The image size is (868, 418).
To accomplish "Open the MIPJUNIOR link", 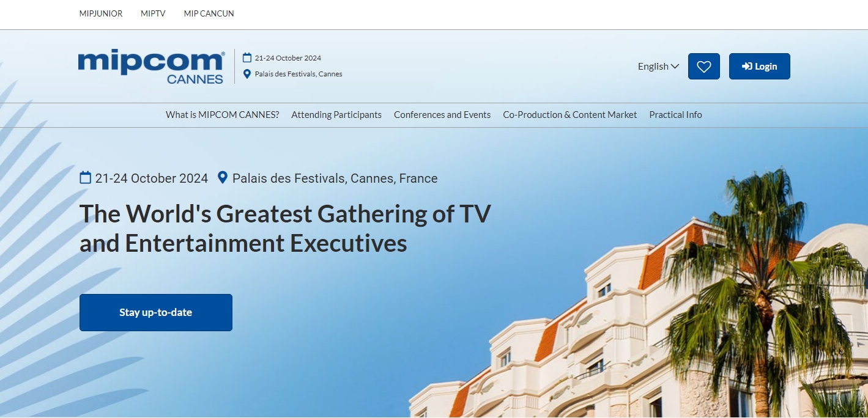I will click(101, 13).
